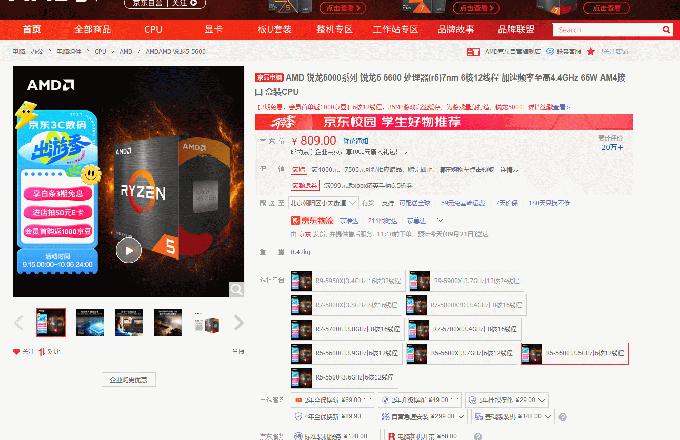The width and height of the screenshot is (680, 440).
Task: Open the third service option on second row
Action: 513,417
